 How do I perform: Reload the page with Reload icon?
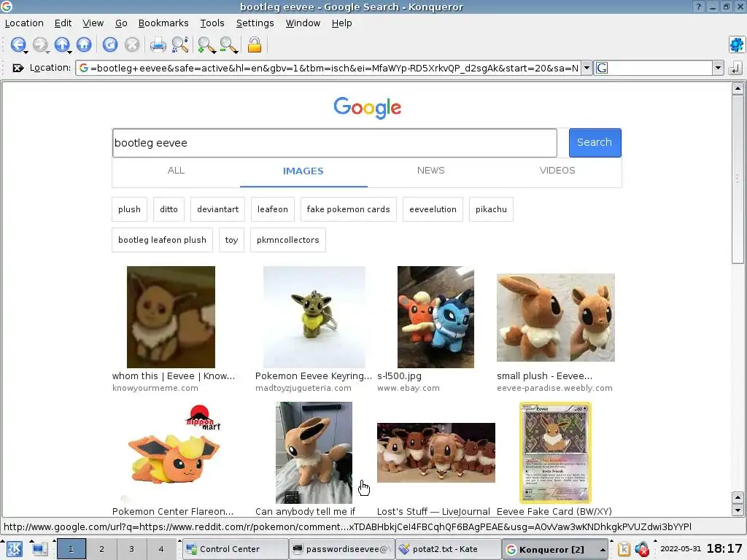(110, 44)
